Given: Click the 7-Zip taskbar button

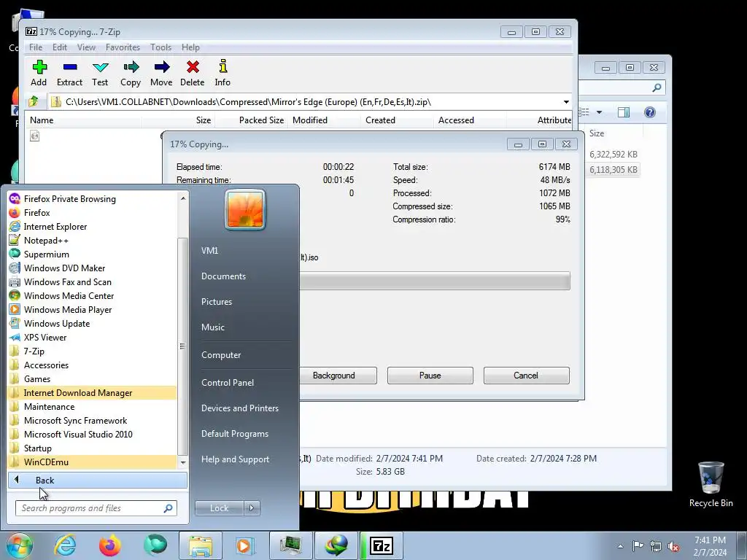Looking at the screenshot, I should coord(382,545).
